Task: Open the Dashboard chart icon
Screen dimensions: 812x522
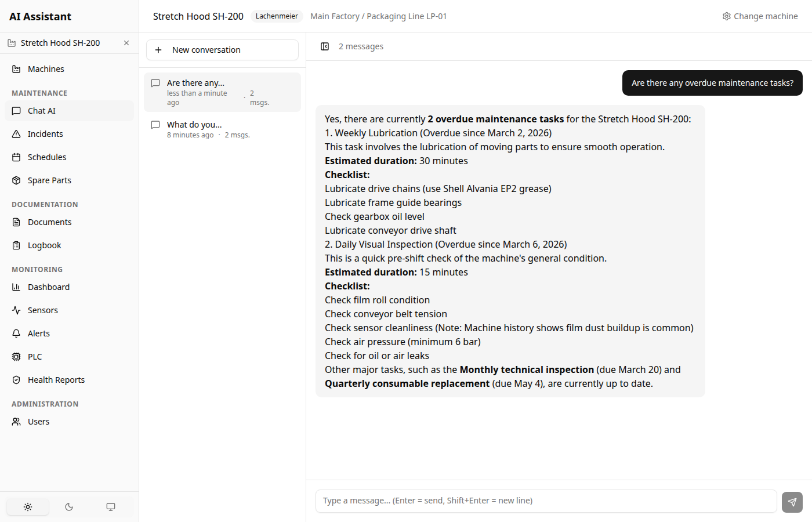Action: [16, 287]
